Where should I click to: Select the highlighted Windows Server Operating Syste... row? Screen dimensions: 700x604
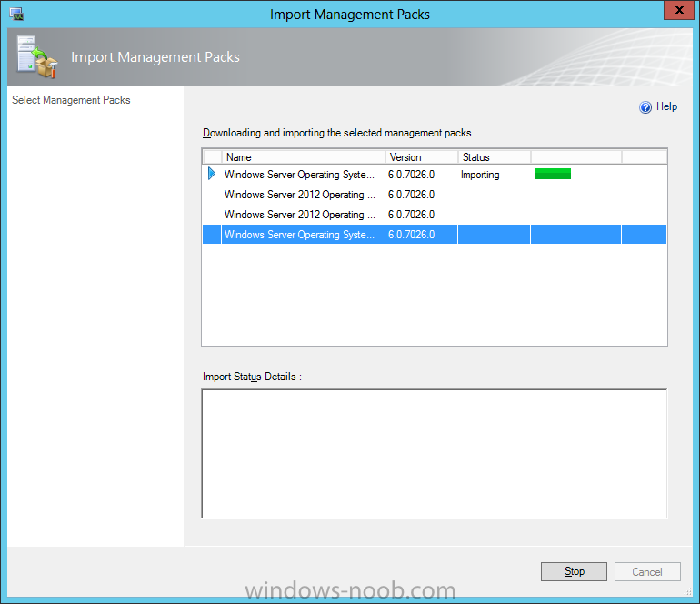click(435, 235)
